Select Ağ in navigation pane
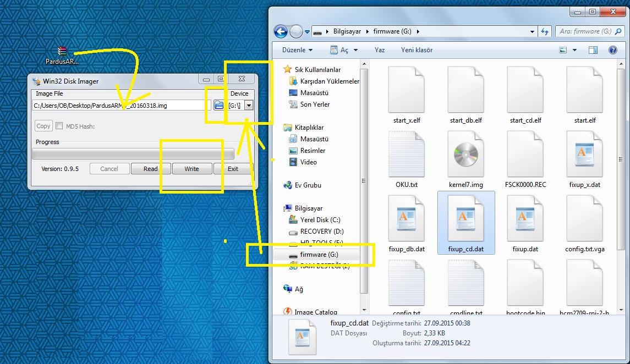This screenshot has width=630, height=364. pyautogui.click(x=294, y=289)
